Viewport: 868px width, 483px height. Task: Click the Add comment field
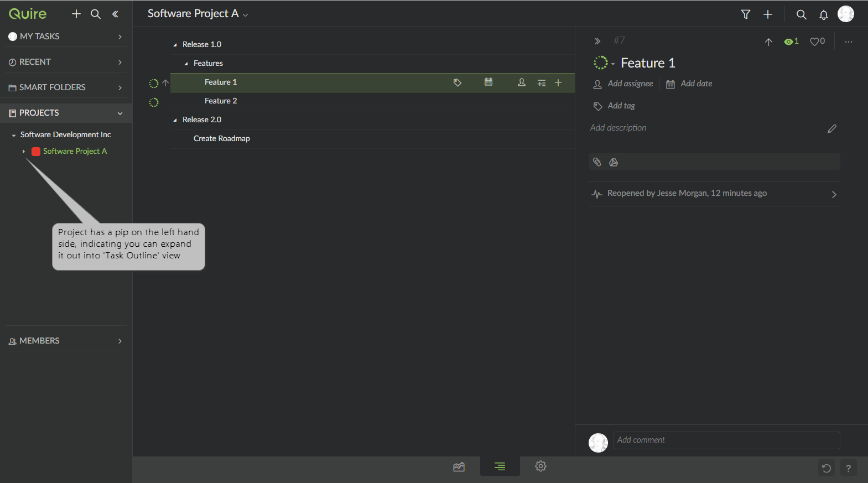tap(726, 440)
